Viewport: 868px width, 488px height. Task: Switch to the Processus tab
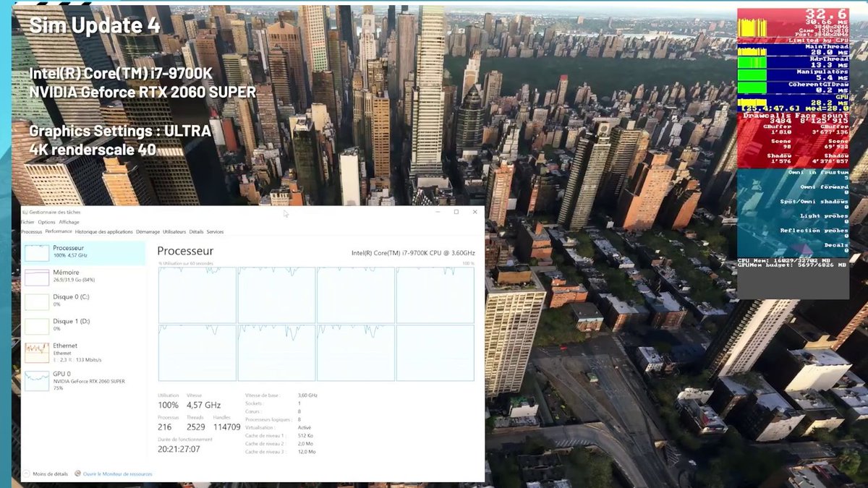coord(32,232)
